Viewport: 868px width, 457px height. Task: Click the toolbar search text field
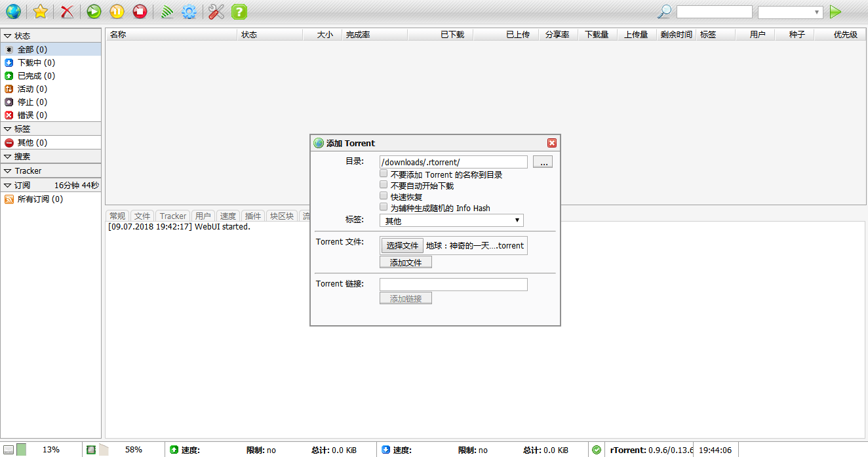[x=715, y=12]
